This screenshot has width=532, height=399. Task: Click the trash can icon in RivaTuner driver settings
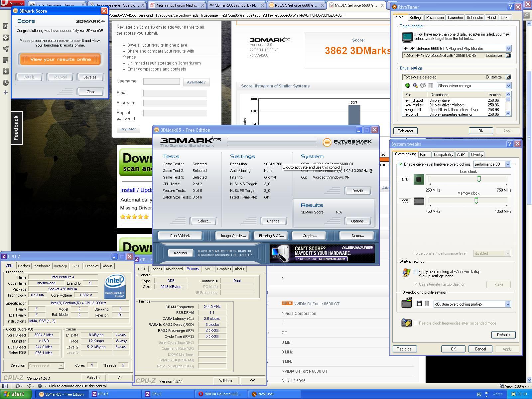430,86
